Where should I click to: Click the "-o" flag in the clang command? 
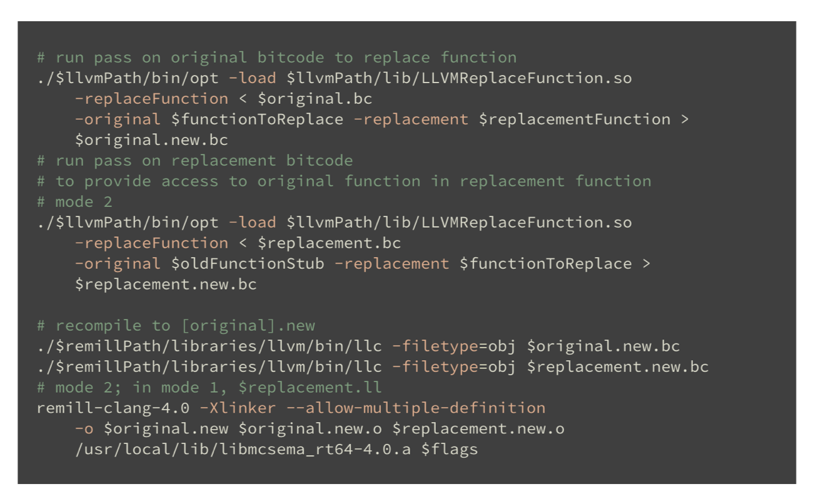pyautogui.click(x=84, y=428)
